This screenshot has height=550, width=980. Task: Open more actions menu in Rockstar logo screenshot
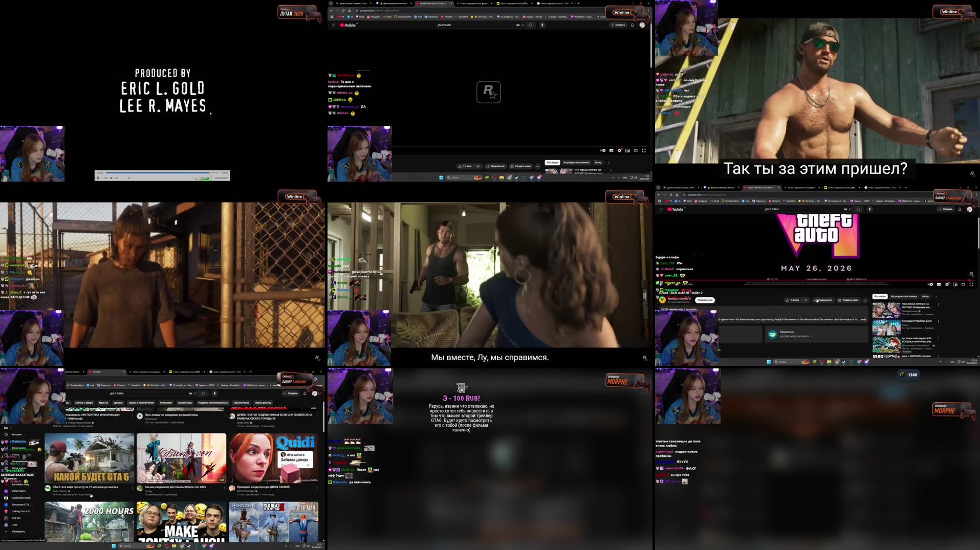[x=537, y=166]
